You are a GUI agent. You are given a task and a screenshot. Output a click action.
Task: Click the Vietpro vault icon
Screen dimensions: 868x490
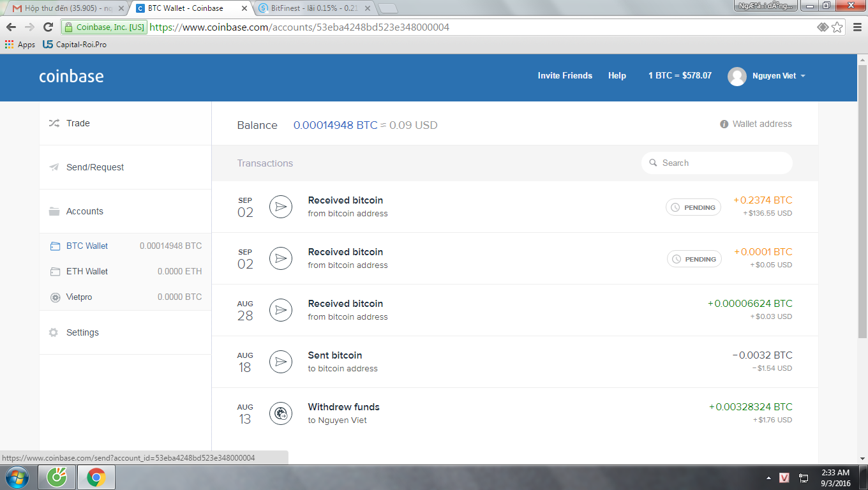coord(54,297)
